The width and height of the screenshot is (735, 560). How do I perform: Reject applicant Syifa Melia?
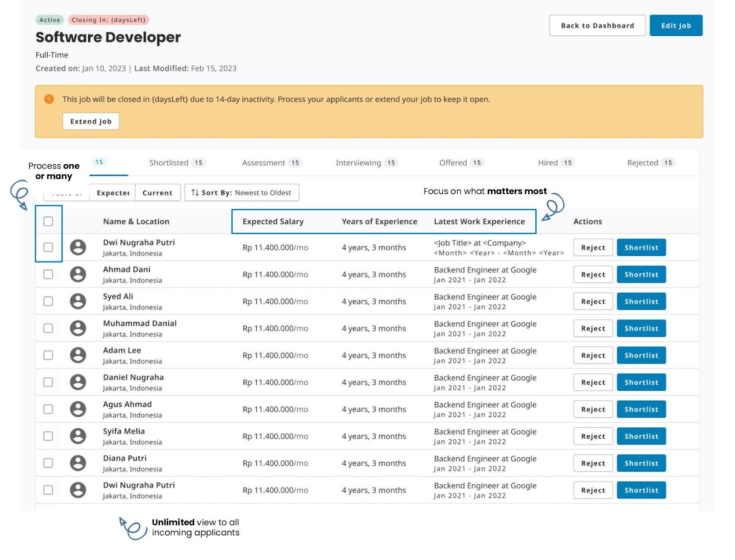(593, 437)
